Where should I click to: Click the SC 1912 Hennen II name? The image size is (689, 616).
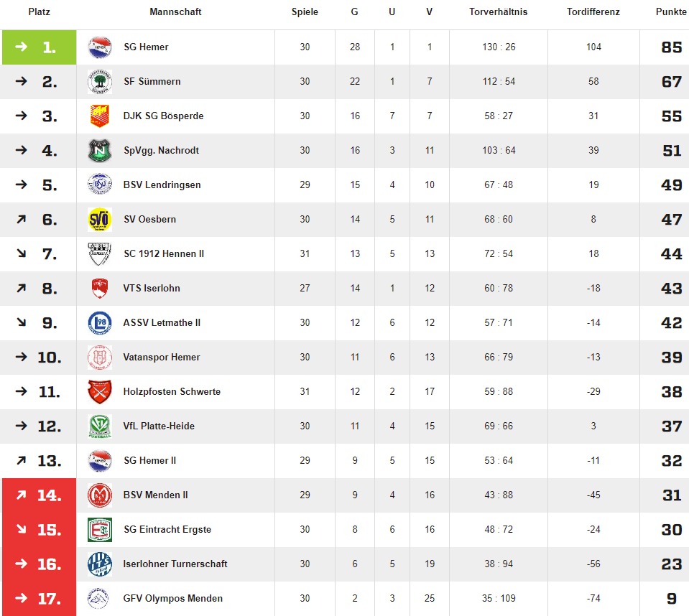pyautogui.click(x=164, y=254)
